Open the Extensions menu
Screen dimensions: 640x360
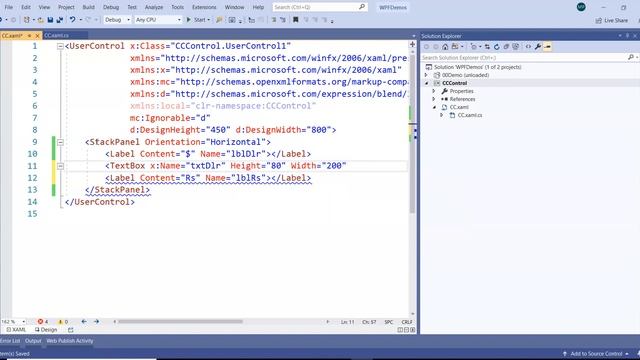[204, 7]
